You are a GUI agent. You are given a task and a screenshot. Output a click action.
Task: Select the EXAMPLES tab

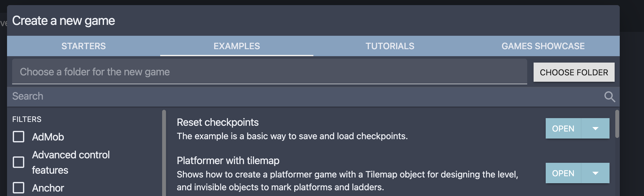pos(237,46)
